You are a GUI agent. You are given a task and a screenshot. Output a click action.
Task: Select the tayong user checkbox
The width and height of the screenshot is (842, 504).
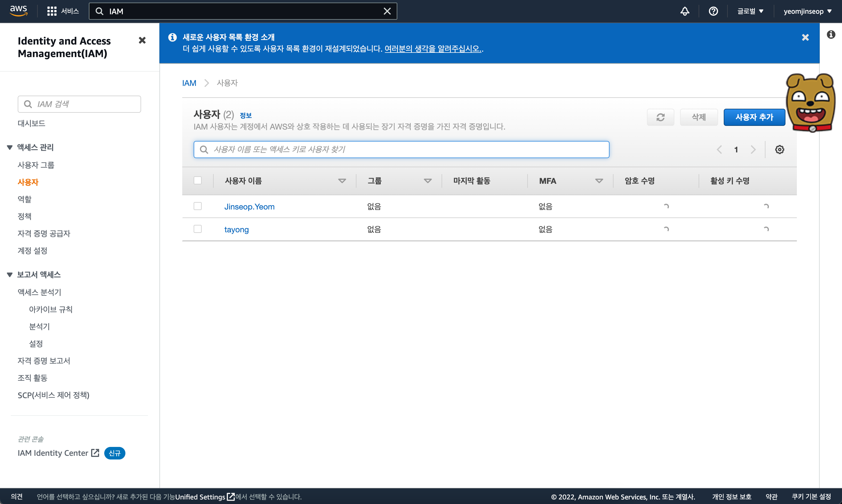197,229
